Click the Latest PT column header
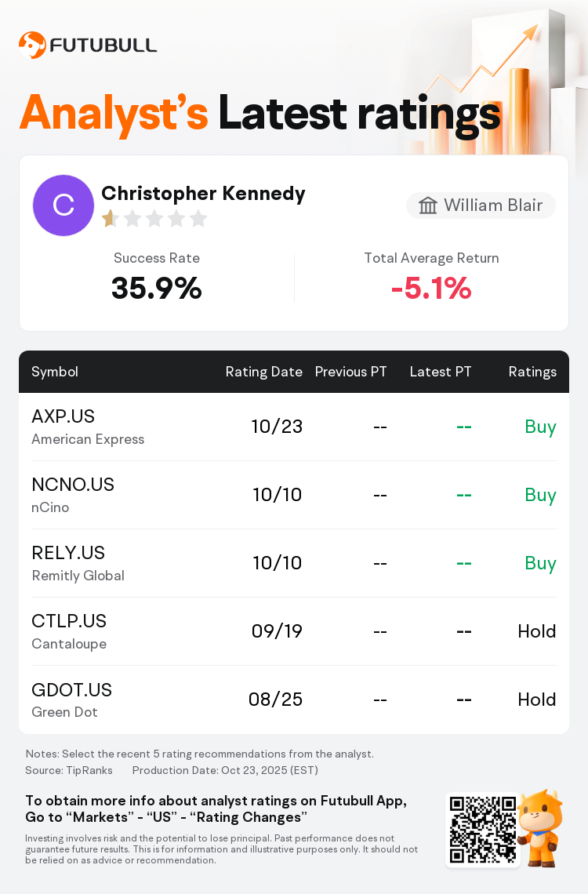Screen dimensions: 588x894 click(x=441, y=372)
